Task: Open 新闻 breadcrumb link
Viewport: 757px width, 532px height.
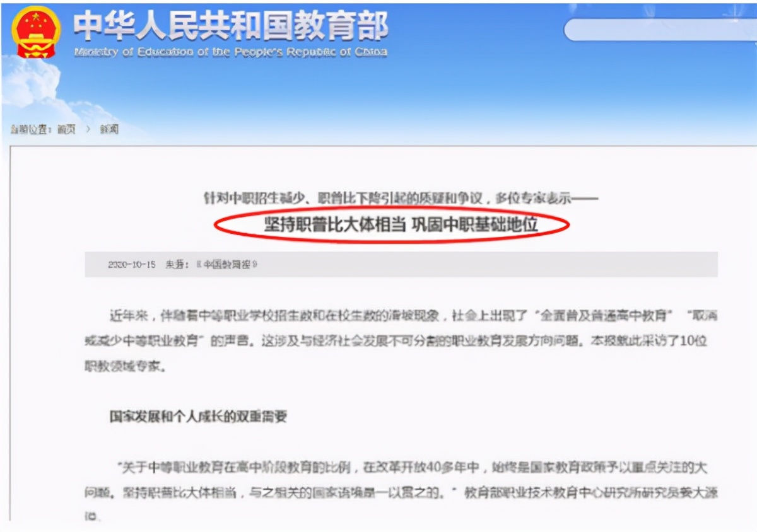Action: point(109,129)
